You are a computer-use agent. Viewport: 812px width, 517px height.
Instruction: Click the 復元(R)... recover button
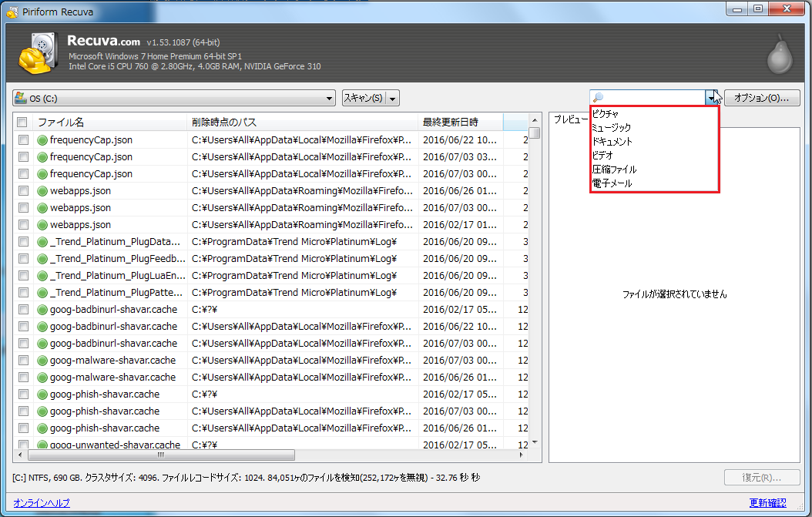(762, 477)
